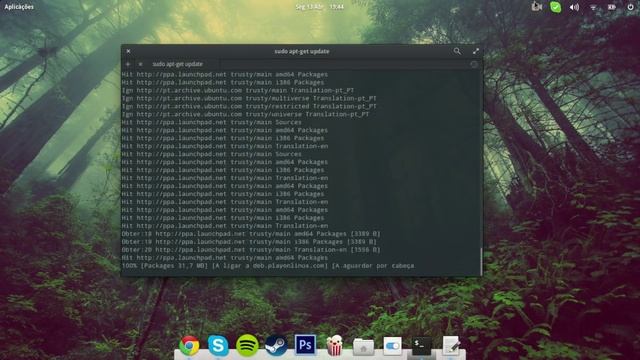The width and height of the screenshot is (640, 360).
Task: Open System Settings switch icon in dock
Action: click(392, 346)
